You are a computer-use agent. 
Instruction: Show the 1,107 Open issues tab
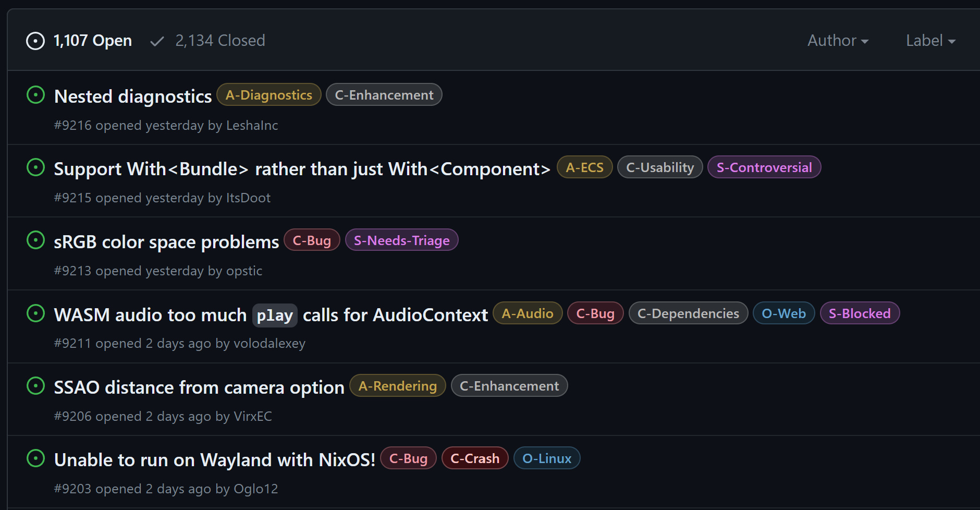click(x=92, y=41)
